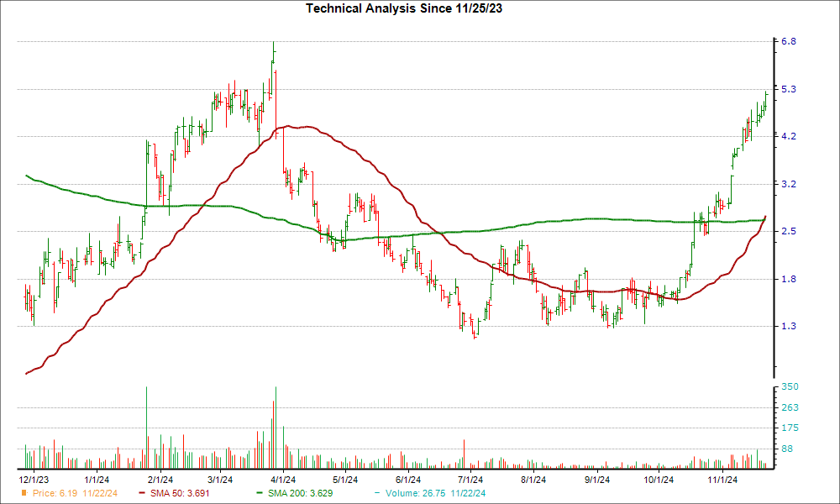Click the 175 volume axis label
The width and height of the screenshot is (840, 504).
click(790, 428)
